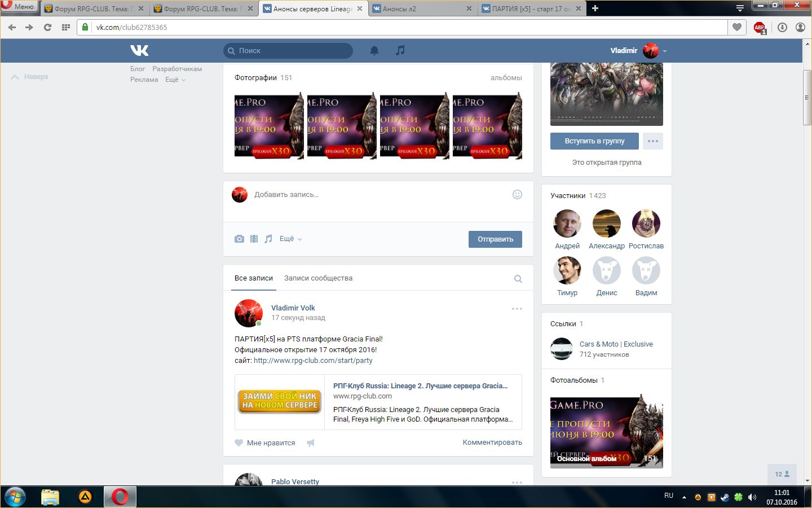Switch to the Все записи tab

pos(254,278)
